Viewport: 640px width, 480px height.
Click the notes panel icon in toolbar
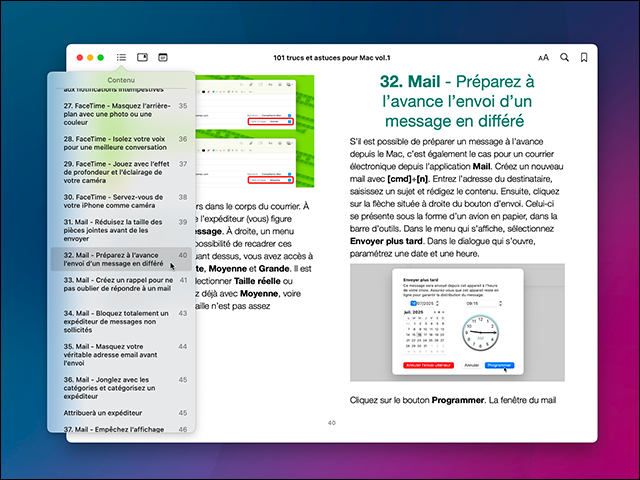click(142, 57)
